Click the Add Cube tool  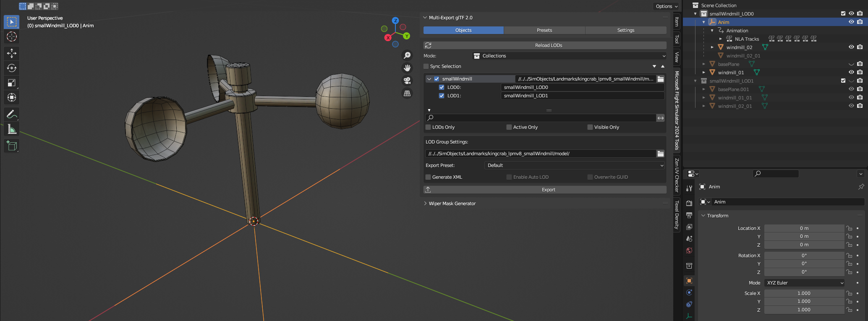tap(12, 146)
